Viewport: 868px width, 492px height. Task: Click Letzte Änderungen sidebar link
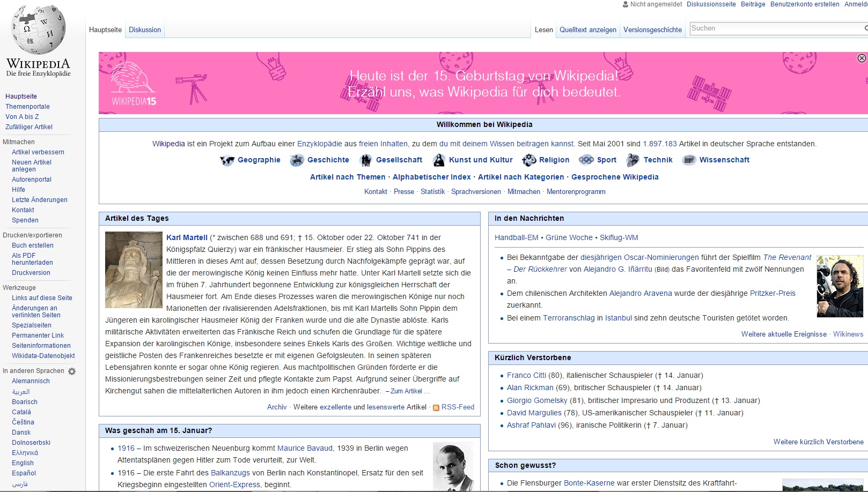coord(40,200)
